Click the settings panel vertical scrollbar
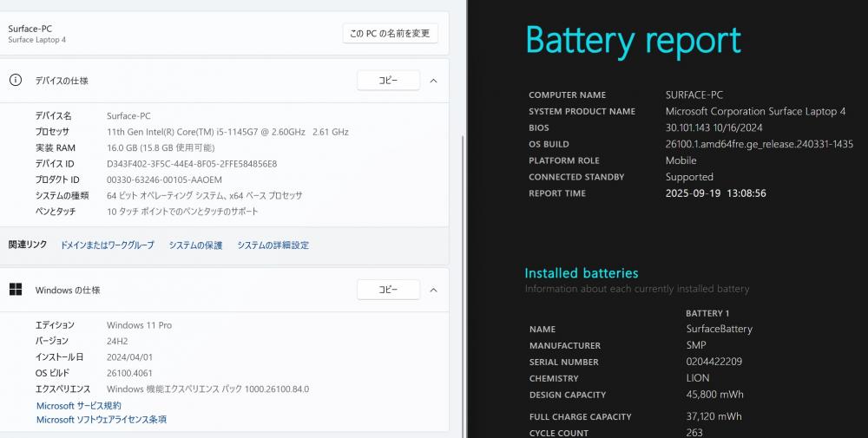Screen dimensions: 868x438 [464, 217]
